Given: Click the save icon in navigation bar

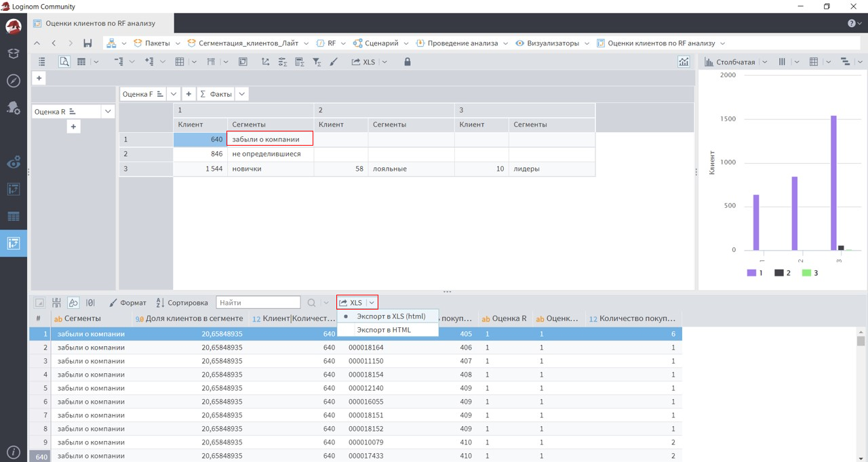Looking at the screenshot, I should tap(87, 43).
